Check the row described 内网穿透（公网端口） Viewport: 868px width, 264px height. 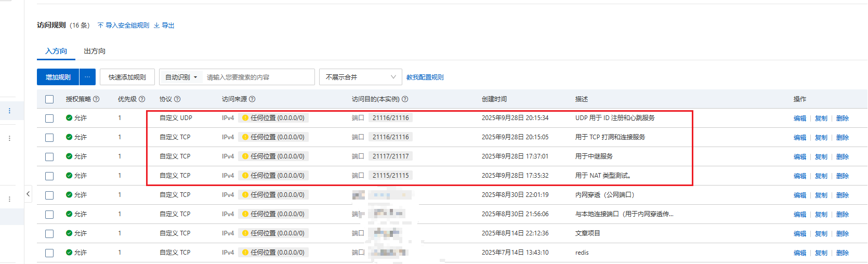coord(49,195)
